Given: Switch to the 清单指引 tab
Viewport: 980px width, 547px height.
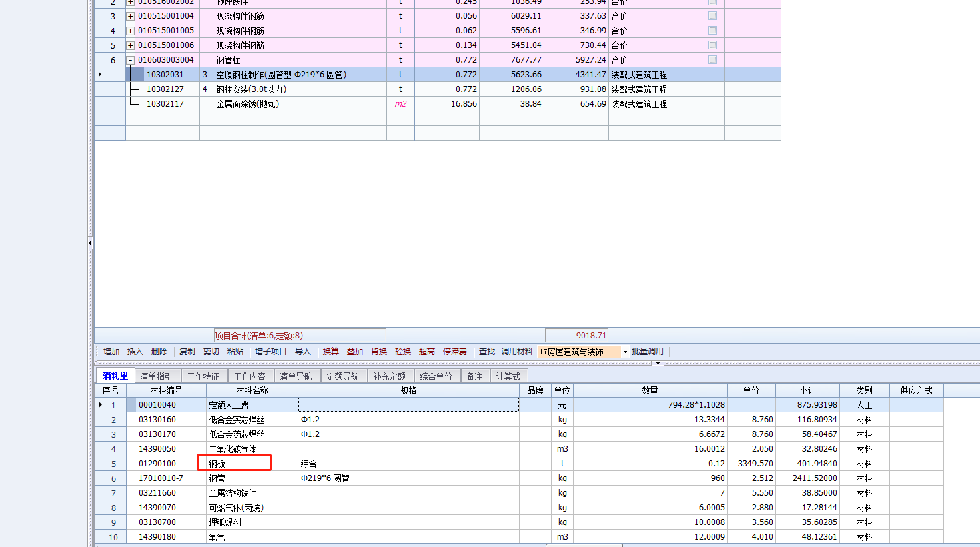Looking at the screenshot, I should point(156,376).
